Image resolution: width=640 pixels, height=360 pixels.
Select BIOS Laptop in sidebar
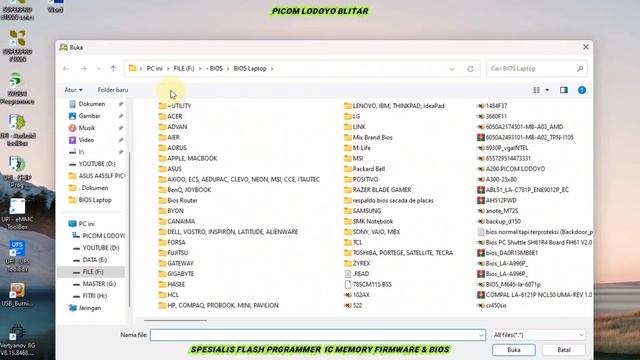tap(95, 200)
